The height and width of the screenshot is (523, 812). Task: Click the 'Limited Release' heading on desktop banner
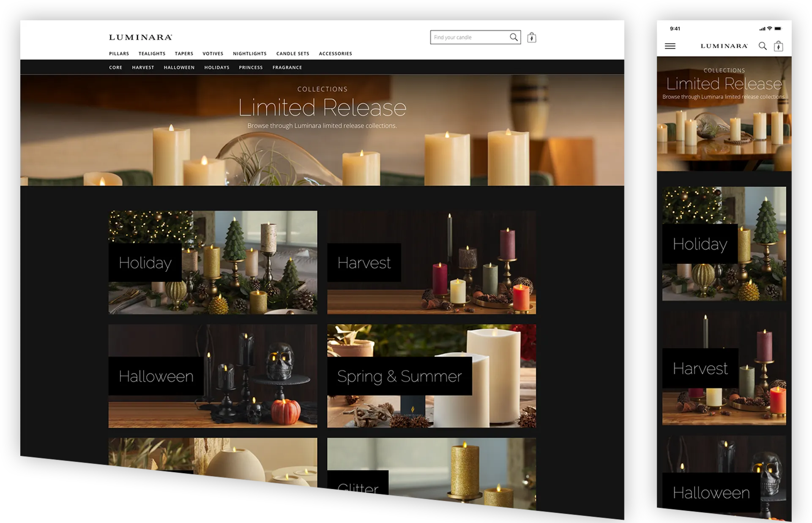(x=322, y=107)
